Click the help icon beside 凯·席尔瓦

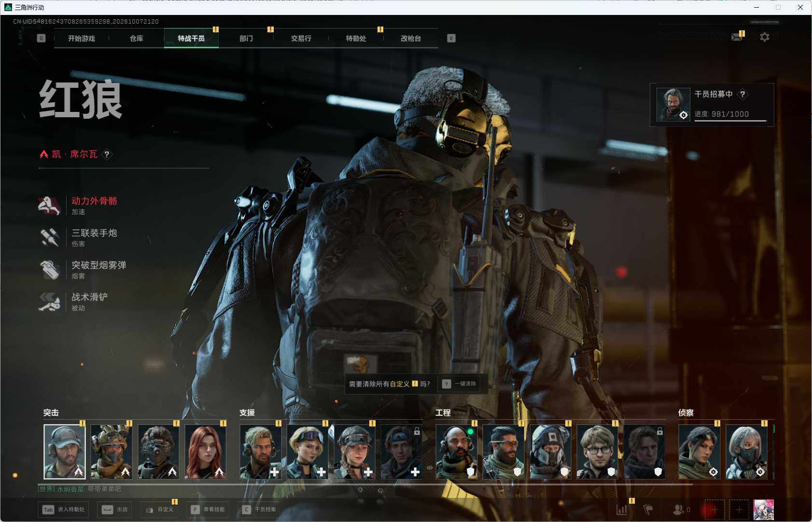point(107,154)
